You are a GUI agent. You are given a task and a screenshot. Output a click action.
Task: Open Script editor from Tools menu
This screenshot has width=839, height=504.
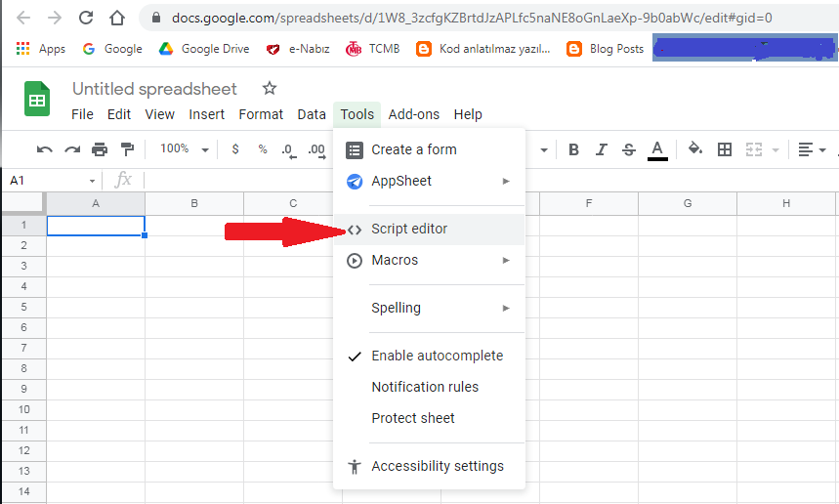[x=409, y=229]
